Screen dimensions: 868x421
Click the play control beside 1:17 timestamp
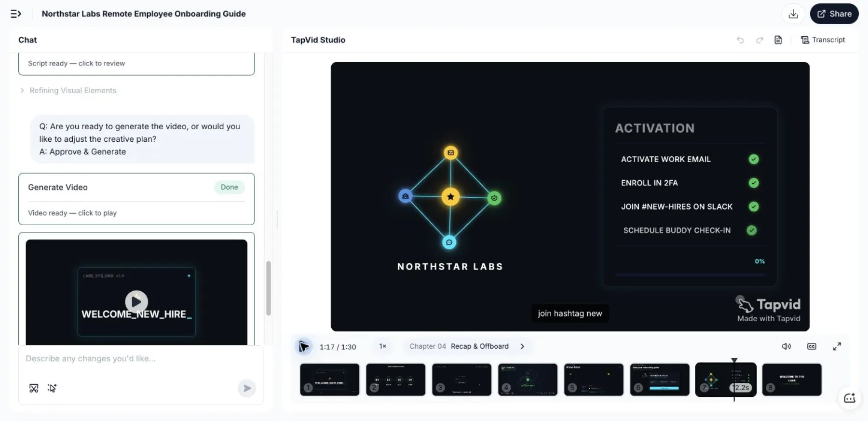tap(304, 346)
